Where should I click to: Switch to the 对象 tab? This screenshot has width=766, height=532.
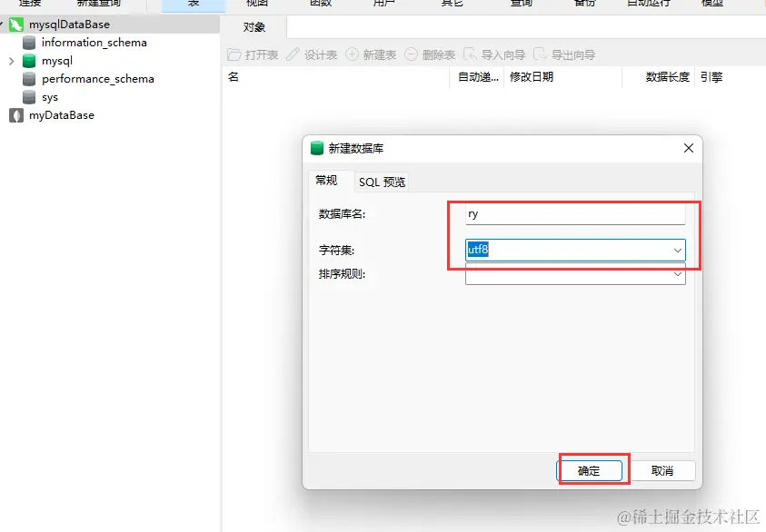[x=254, y=27]
